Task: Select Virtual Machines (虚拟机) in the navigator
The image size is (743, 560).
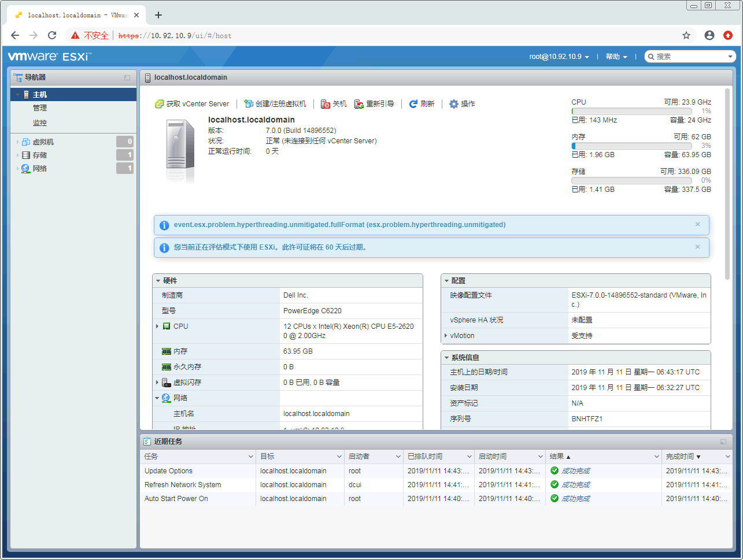Action: tap(43, 142)
